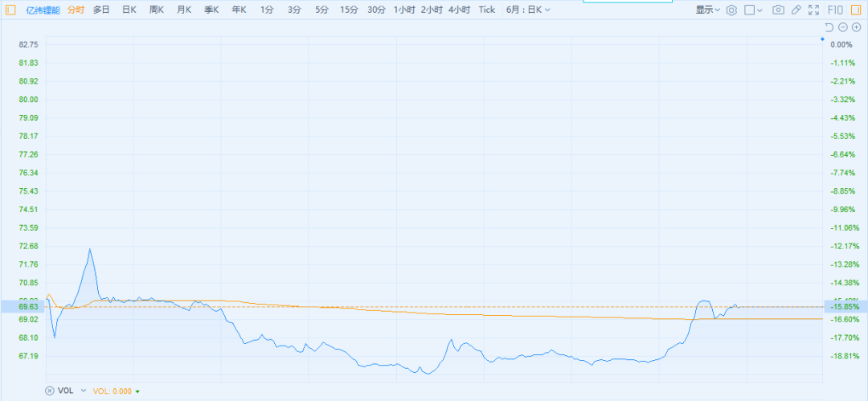This screenshot has width=868, height=401.
Task: Click the VOL: 0.000 value text
Action: tap(113, 391)
